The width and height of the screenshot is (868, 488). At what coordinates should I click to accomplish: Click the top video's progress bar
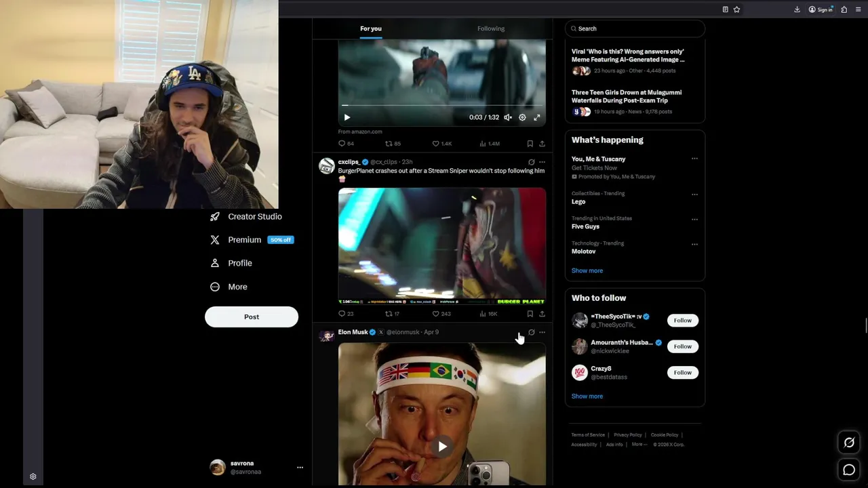pyautogui.click(x=442, y=105)
